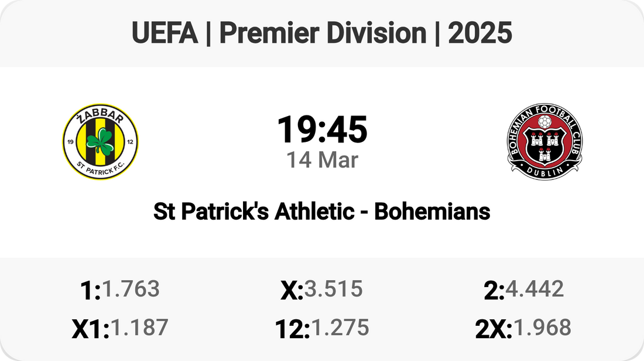Image resolution: width=644 pixels, height=361 pixels.
Task: Select away win odds 4.442
Action: (x=535, y=289)
